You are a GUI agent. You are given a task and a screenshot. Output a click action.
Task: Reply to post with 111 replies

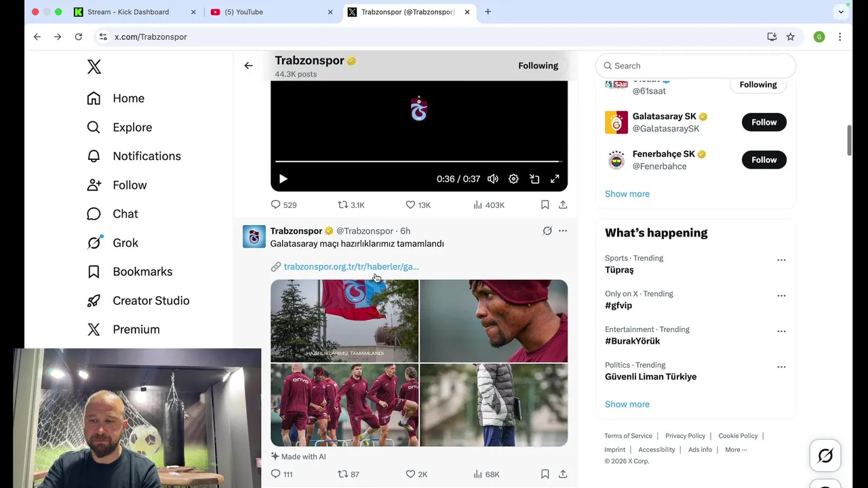pos(281,474)
